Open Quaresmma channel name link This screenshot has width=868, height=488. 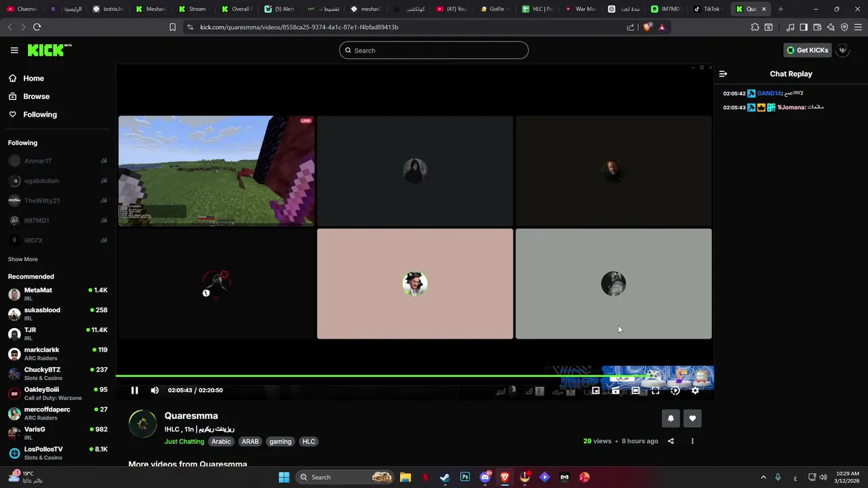point(191,415)
